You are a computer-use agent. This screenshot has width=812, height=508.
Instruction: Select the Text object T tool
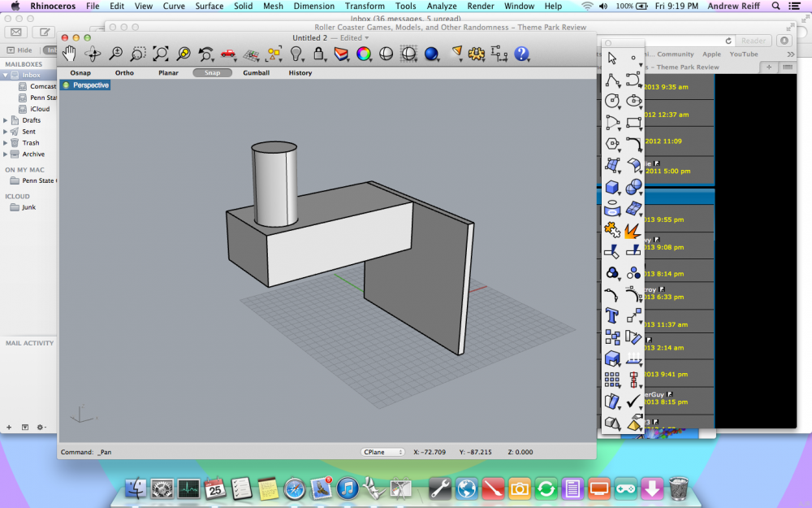pyautogui.click(x=612, y=315)
